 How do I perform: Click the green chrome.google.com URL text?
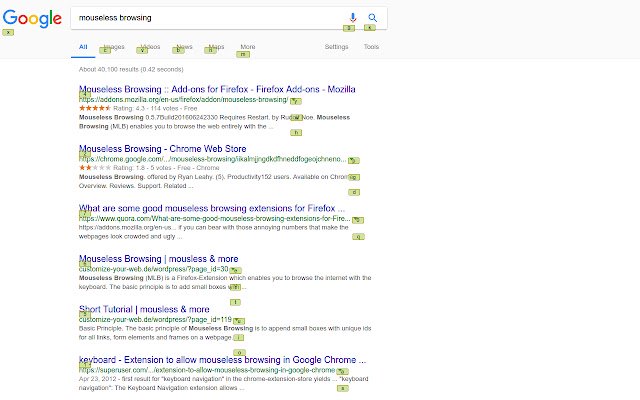click(212, 159)
